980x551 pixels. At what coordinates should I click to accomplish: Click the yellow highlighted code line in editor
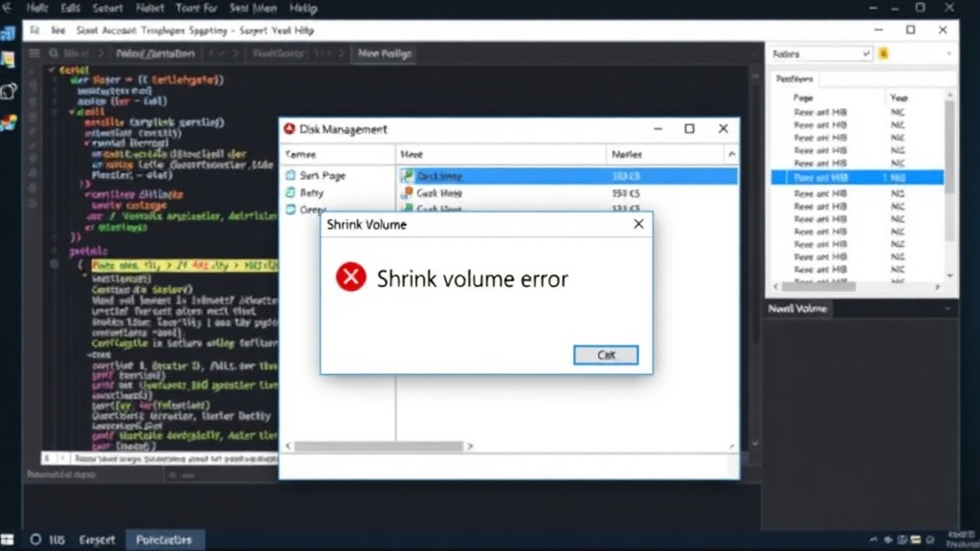[185, 266]
